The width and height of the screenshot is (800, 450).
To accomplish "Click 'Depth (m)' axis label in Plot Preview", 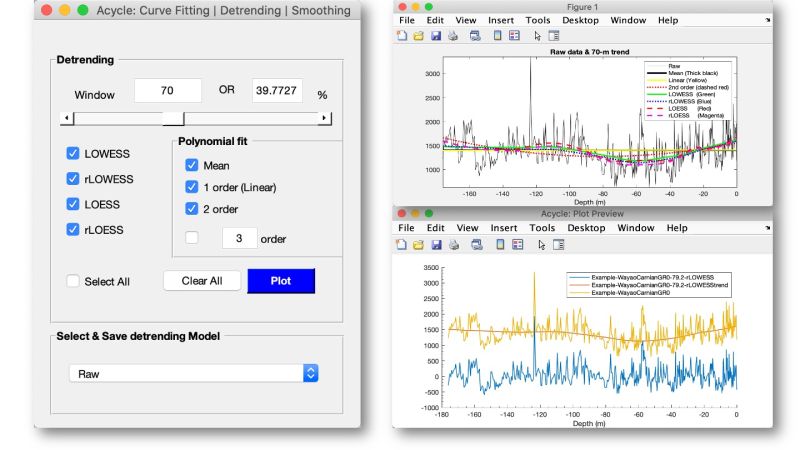I will click(x=589, y=423).
